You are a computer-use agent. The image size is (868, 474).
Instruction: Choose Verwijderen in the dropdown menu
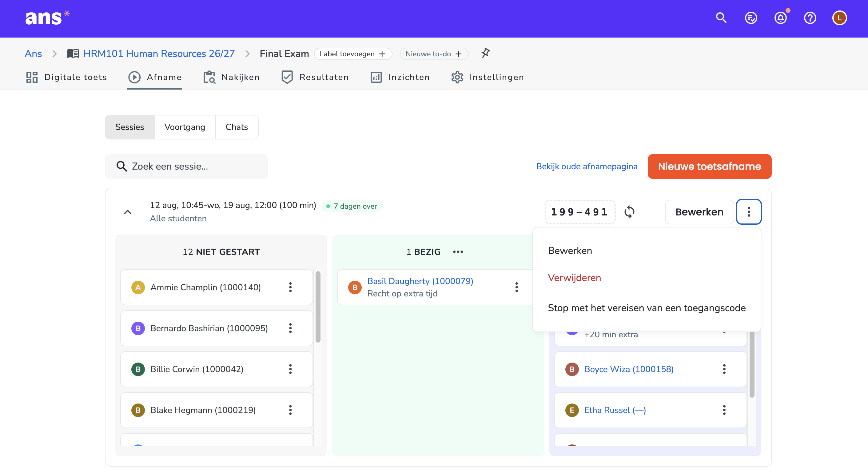click(647, 278)
